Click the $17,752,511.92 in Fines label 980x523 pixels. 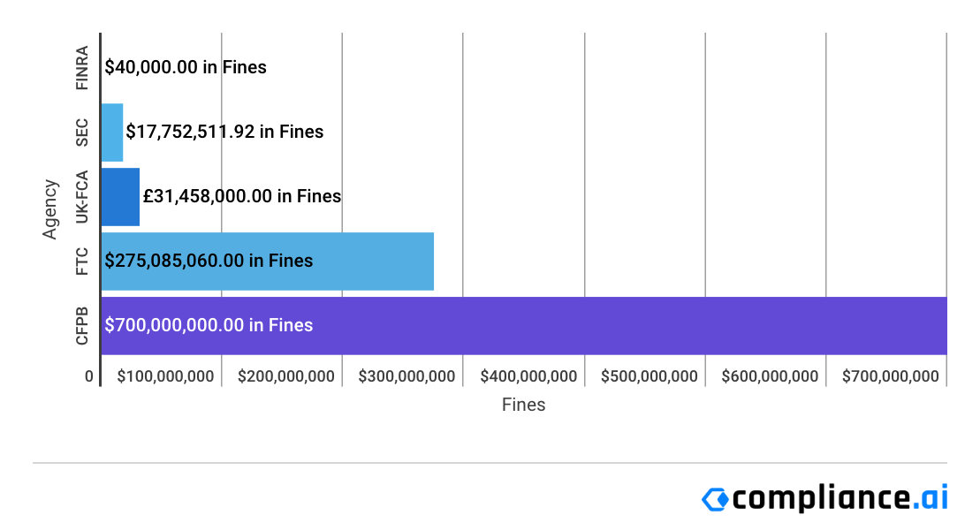224,132
